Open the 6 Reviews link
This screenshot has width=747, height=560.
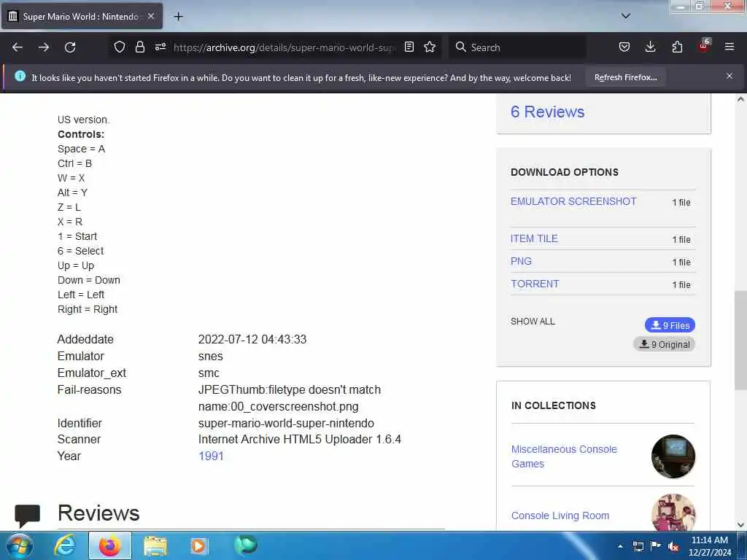[x=547, y=112]
